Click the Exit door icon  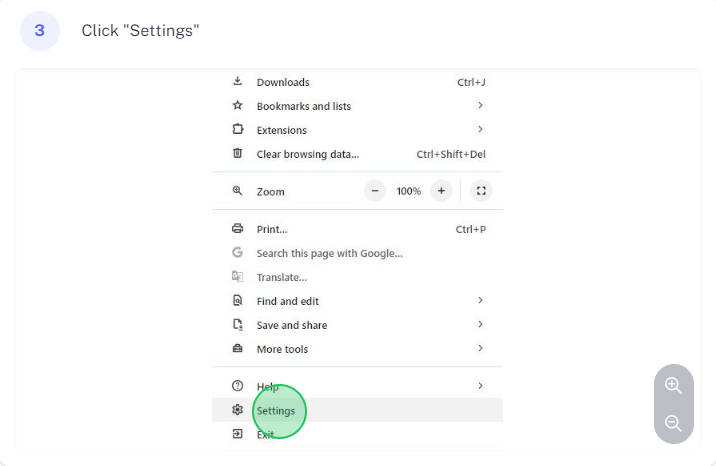click(237, 434)
